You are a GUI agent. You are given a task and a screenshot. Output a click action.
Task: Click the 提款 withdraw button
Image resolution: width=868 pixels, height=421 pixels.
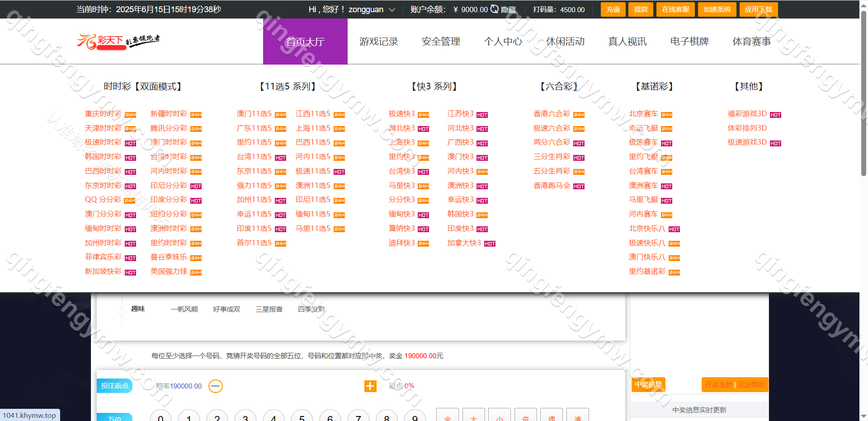tap(641, 9)
